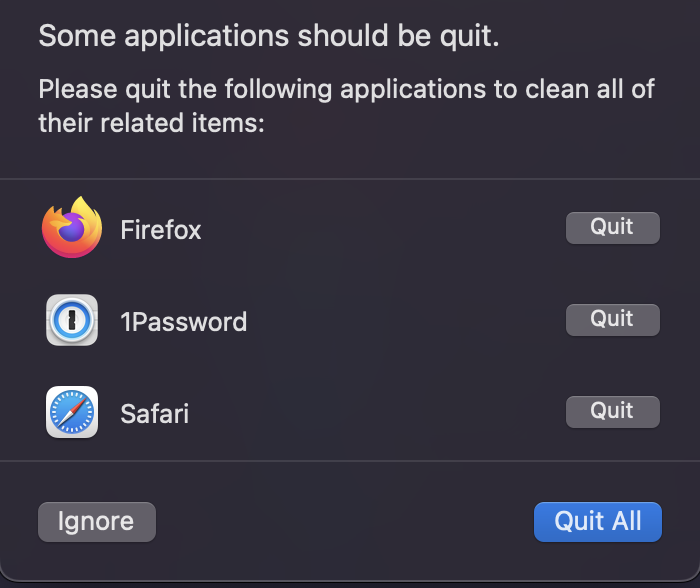The height and width of the screenshot is (588, 700).
Task: Click blank area between Ignore and Quit All
Action: pos(345,521)
